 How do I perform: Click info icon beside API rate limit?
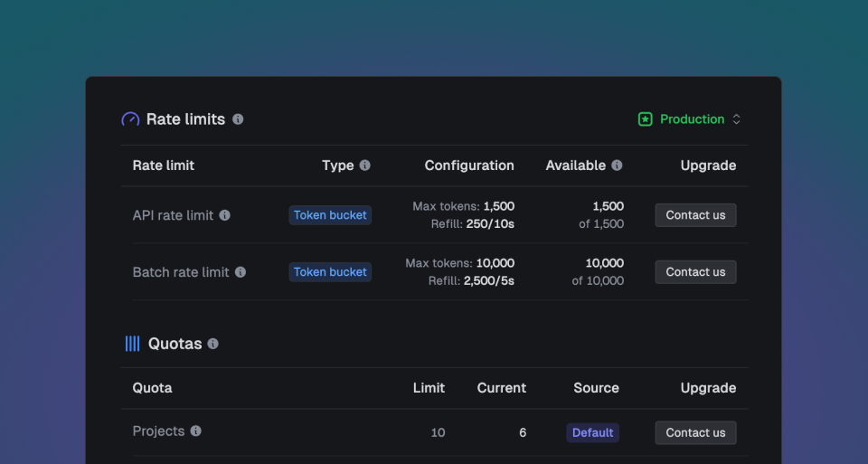pyautogui.click(x=225, y=215)
